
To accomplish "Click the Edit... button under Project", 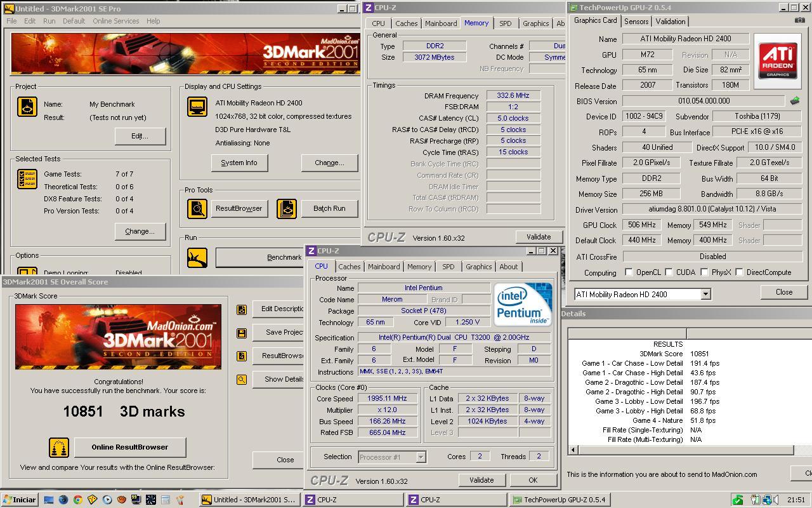I will point(140,136).
